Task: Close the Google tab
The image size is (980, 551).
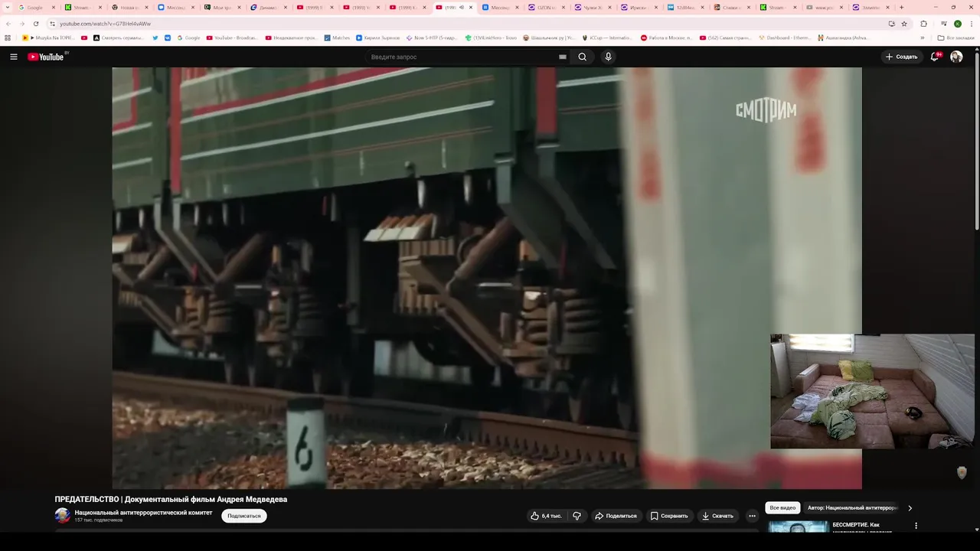Action: coord(54,8)
